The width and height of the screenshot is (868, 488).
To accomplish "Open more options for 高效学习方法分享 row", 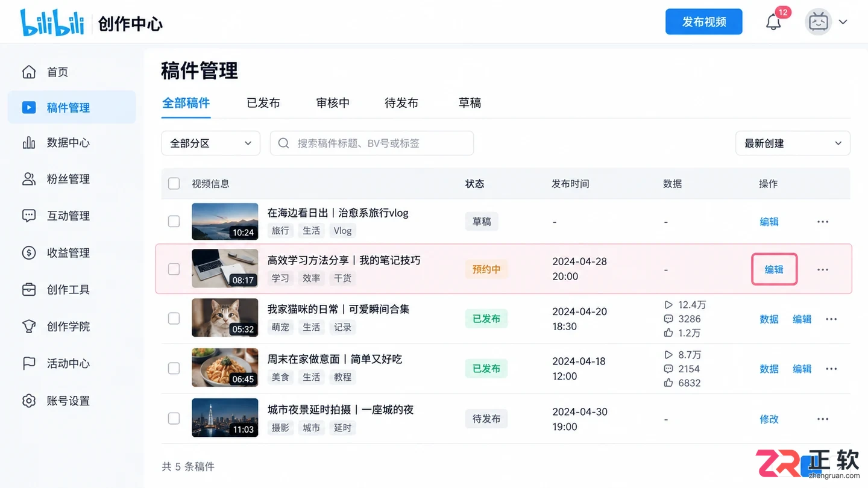I will [823, 270].
